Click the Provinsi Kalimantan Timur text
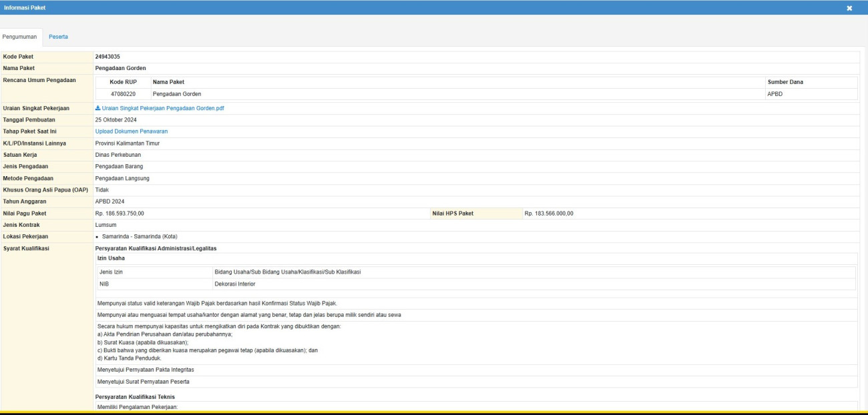The image size is (868, 415). click(128, 143)
